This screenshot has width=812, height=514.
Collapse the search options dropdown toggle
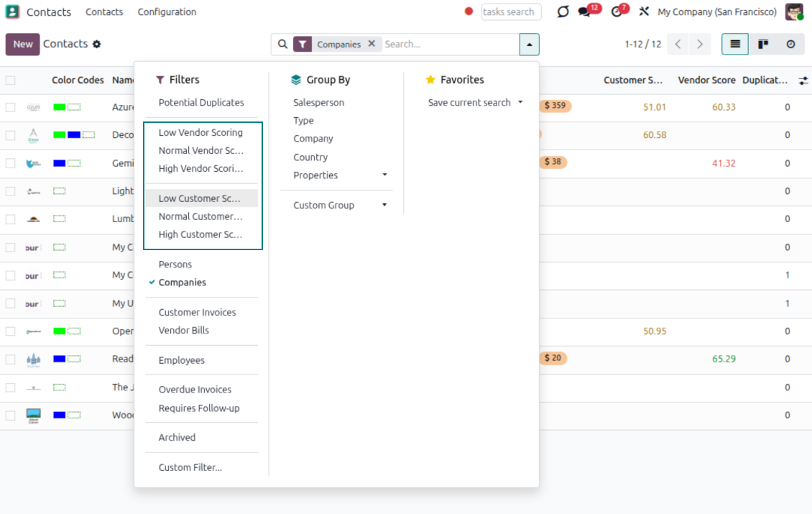point(529,44)
